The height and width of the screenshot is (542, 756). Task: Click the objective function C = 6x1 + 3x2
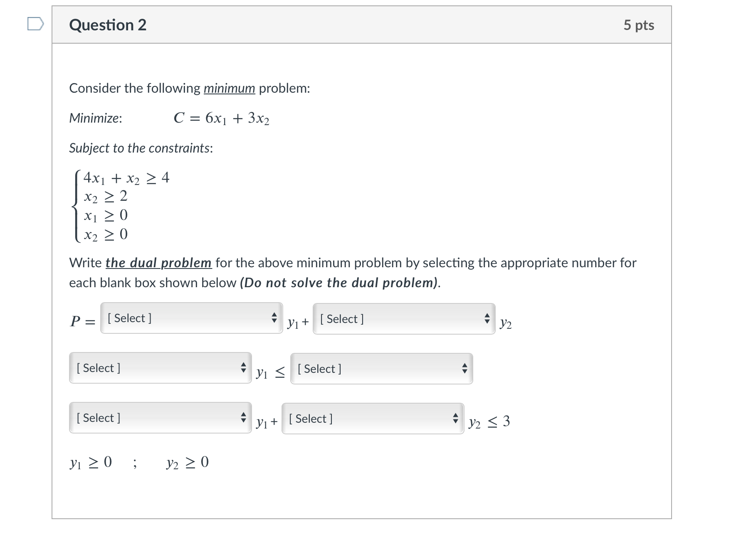(222, 118)
